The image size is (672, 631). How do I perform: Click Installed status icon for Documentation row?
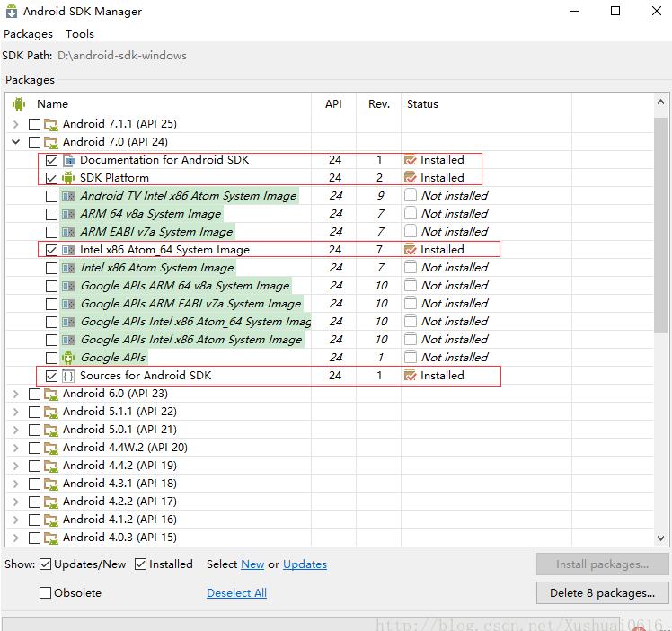(411, 160)
